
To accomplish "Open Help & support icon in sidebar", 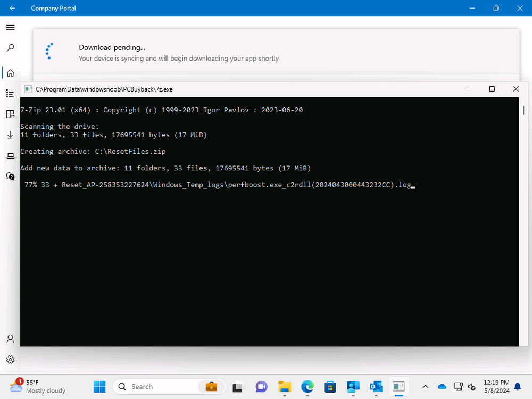I will pos(11,177).
